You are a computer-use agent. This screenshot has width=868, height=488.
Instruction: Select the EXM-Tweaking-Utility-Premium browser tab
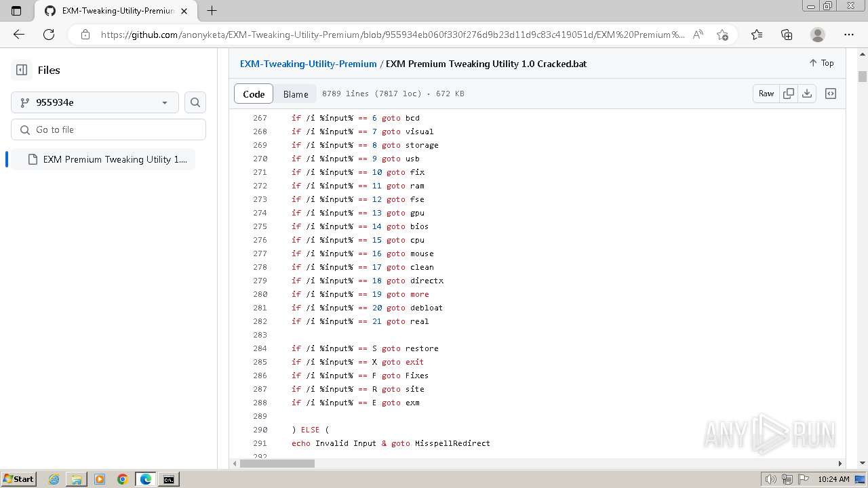click(x=115, y=11)
